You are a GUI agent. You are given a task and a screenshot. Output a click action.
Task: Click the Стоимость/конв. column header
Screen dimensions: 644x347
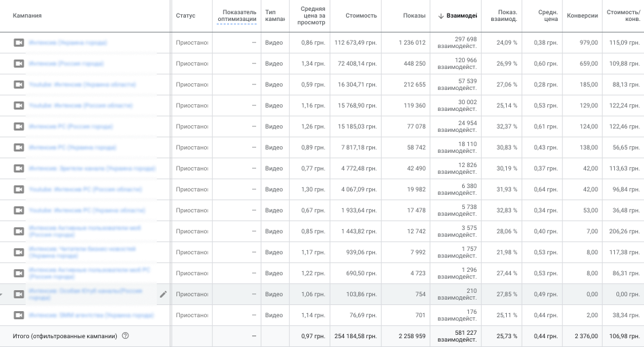pyautogui.click(x=624, y=16)
